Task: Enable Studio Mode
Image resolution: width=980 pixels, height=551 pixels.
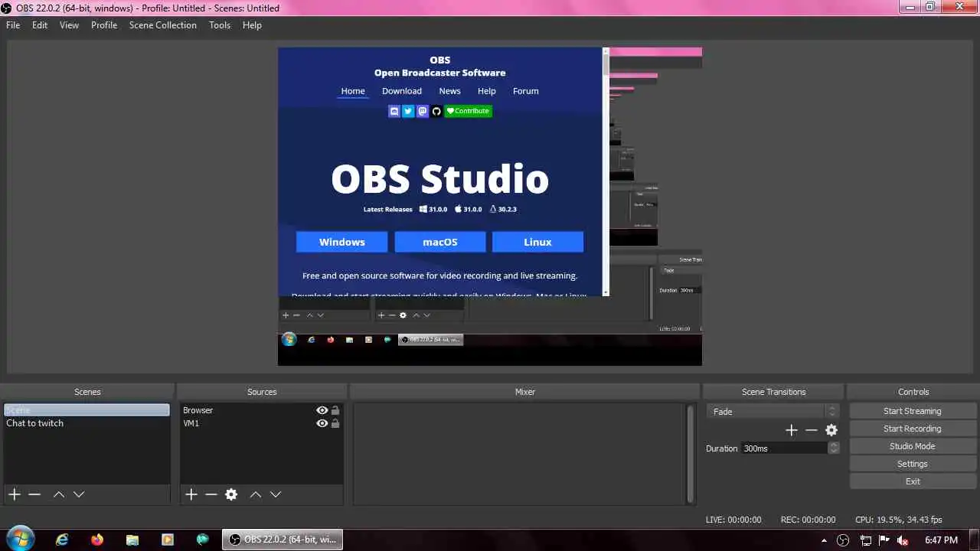Action: tap(912, 446)
